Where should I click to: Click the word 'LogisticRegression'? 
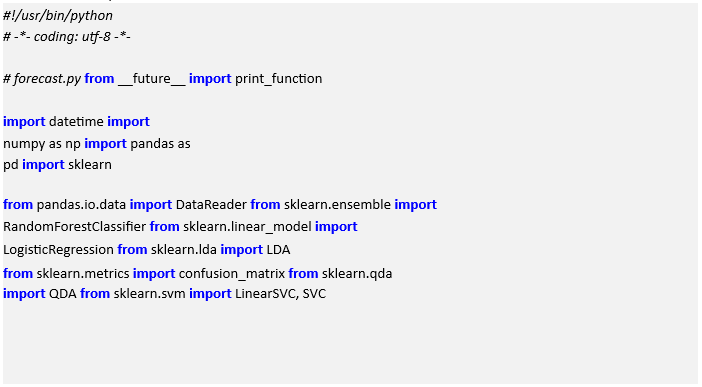[x=58, y=249]
